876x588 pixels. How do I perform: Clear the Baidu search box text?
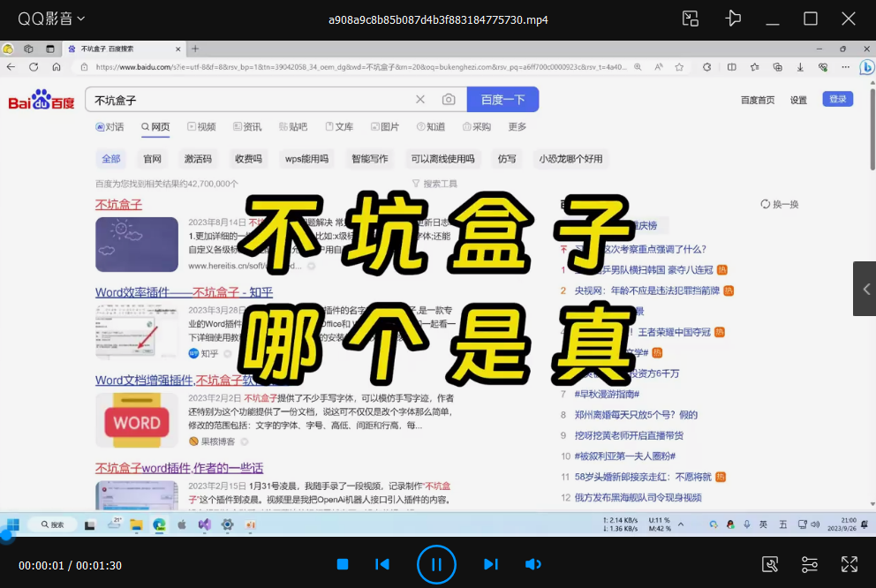tap(420, 100)
